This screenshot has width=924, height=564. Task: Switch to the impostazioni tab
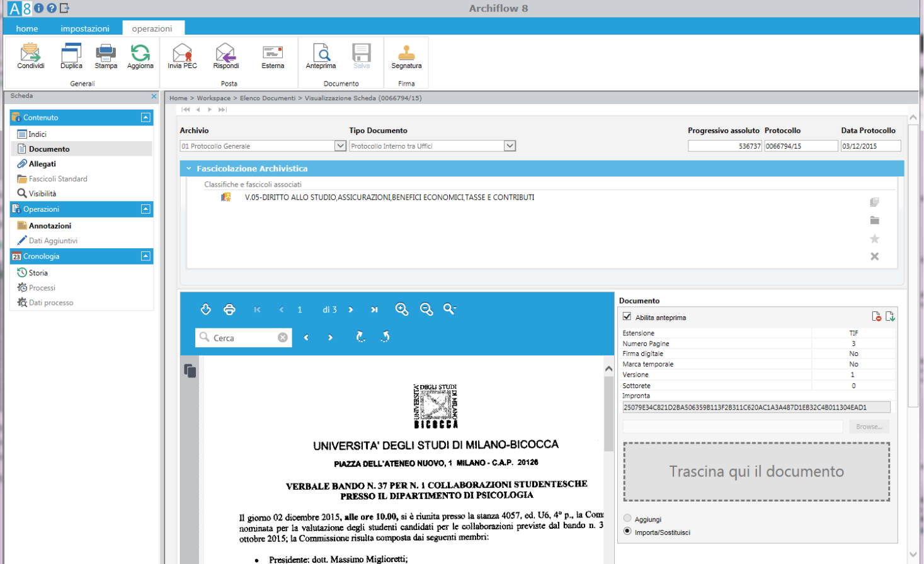[x=85, y=28]
